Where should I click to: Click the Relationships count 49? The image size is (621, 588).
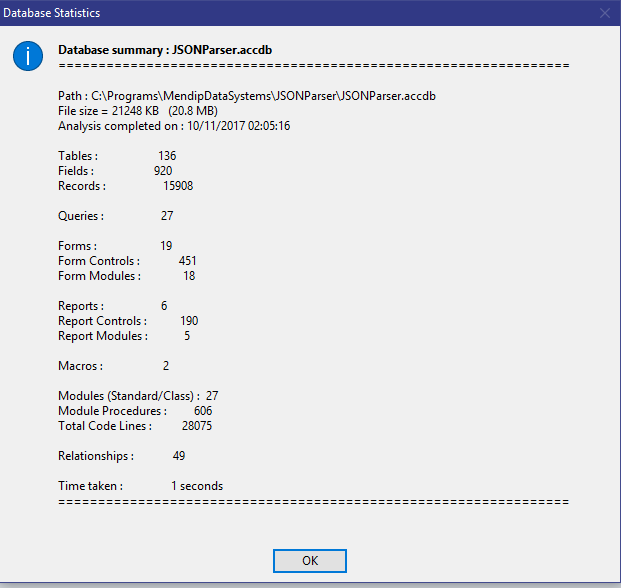click(x=179, y=456)
